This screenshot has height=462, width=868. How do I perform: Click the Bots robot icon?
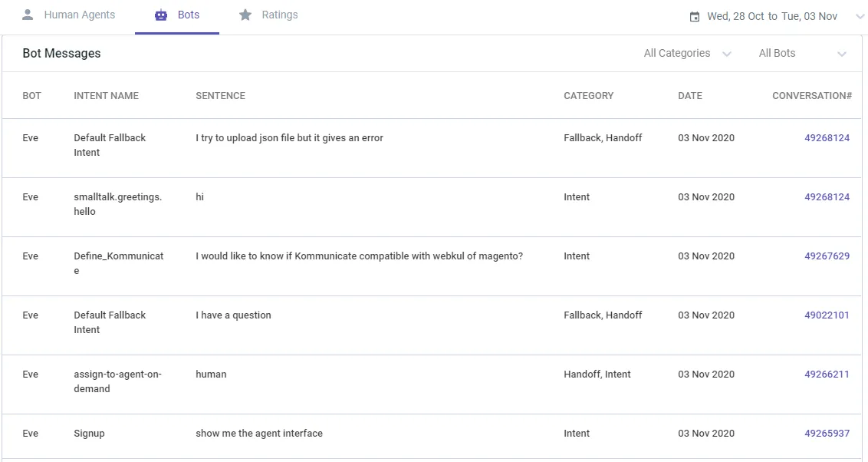point(161,15)
